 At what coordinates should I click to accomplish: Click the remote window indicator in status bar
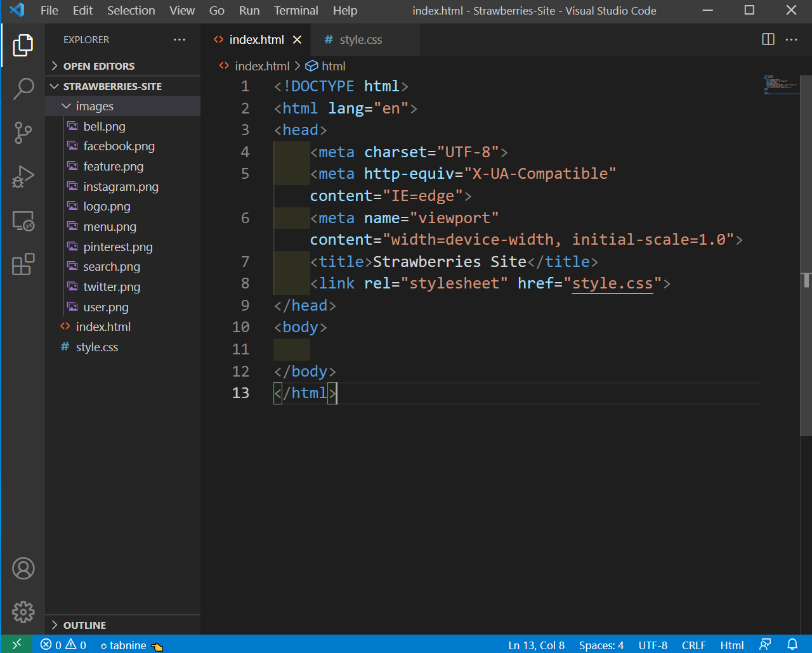(16, 645)
